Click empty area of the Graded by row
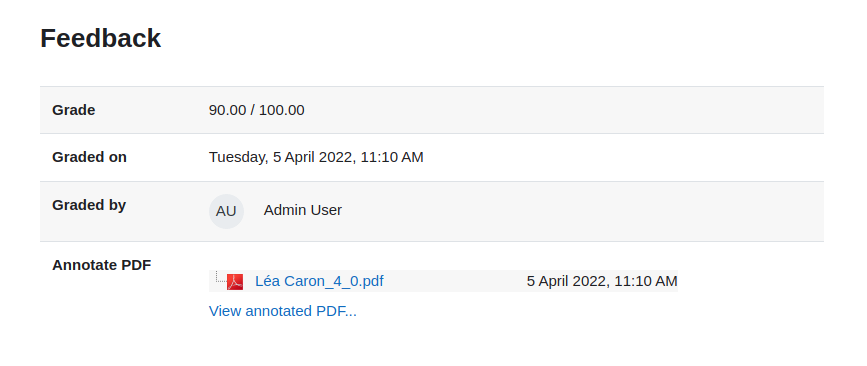This screenshot has width=867, height=366. click(x=553, y=211)
